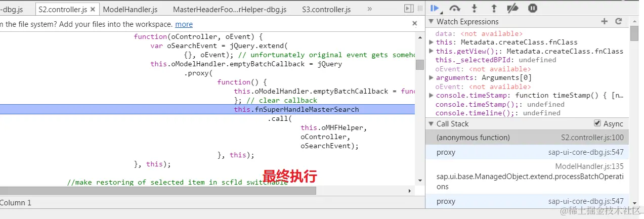Toggle the Async call stack checkbox

(x=597, y=123)
